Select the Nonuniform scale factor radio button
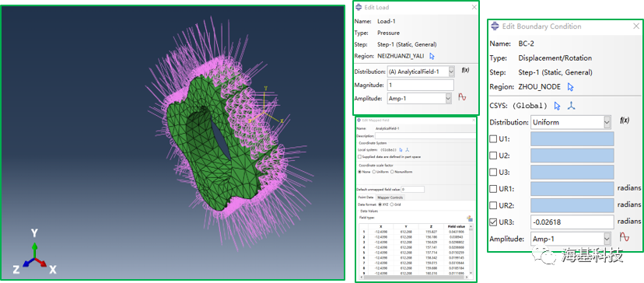The width and height of the screenshot is (644, 283). pos(392,172)
